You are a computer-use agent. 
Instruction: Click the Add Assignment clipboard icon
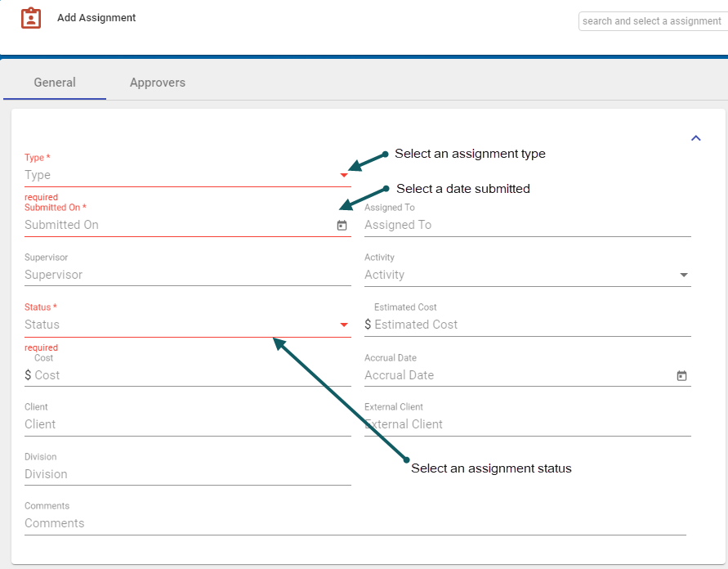point(31,18)
